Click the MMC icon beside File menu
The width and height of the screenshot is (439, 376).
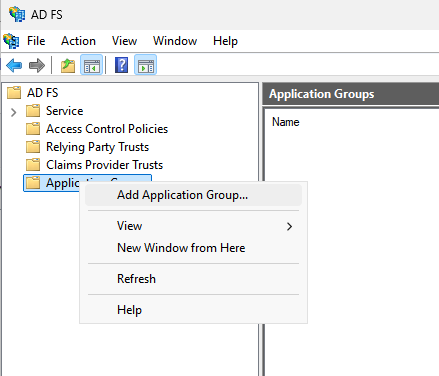(x=11, y=41)
